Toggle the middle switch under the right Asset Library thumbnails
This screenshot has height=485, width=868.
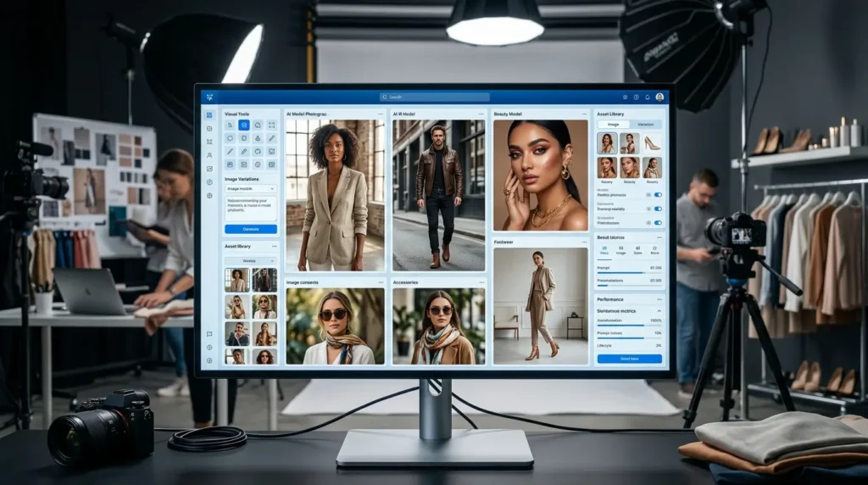coord(658,209)
